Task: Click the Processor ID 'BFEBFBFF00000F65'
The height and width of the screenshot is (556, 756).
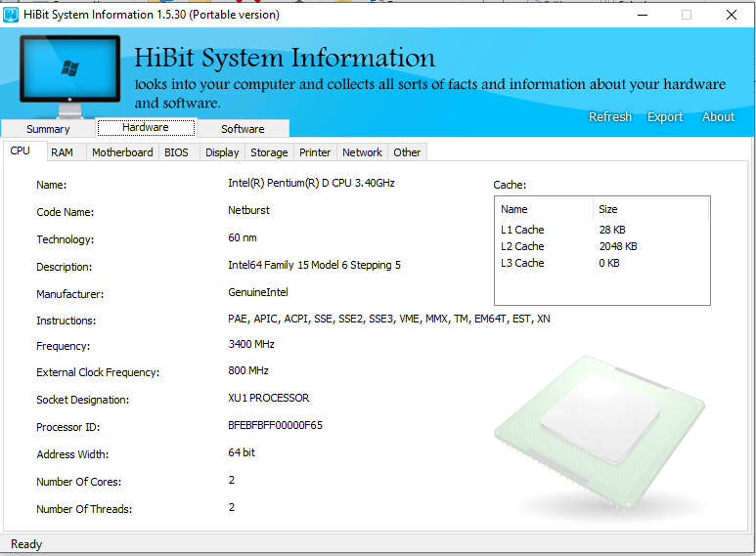Action: (x=275, y=425)
